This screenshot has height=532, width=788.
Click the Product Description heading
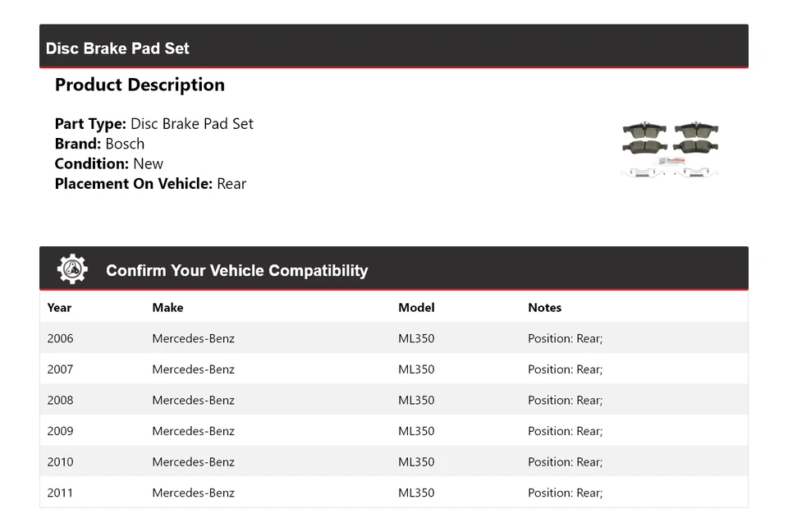140,85
